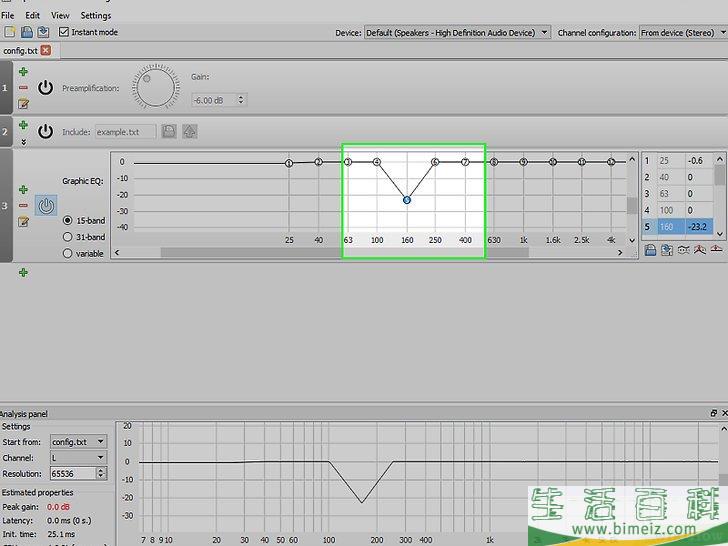Image resolution: width=728 pixels, height=546 pixels.
Task: Expand the Channel configuration dropdown
Action: (x=680, y=33)
